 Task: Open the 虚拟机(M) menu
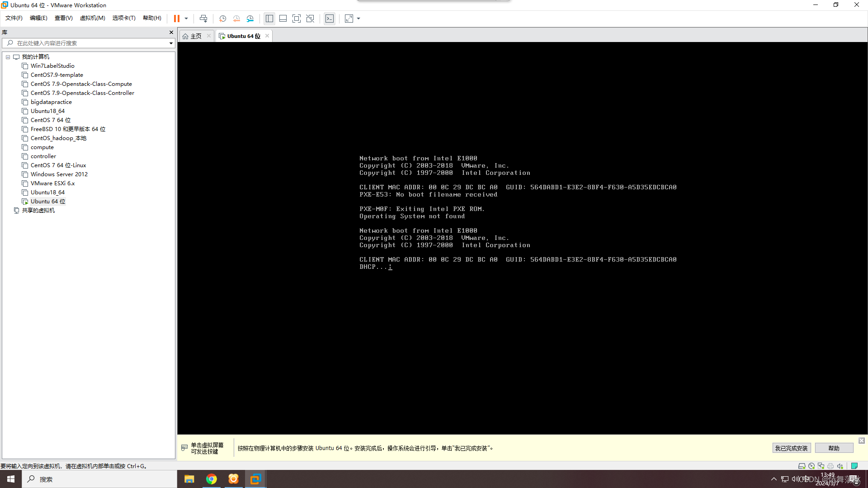coord(92,18)
